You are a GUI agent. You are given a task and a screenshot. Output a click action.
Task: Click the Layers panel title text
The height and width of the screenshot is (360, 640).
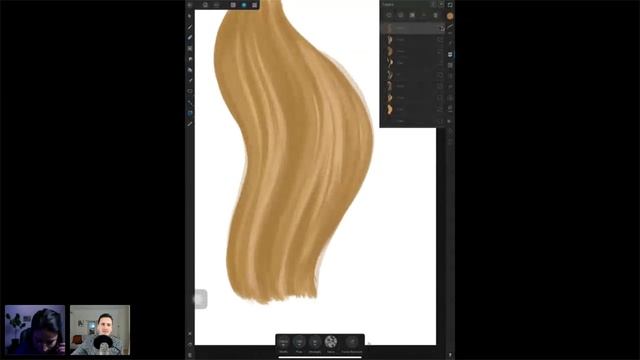(x=389, y=4)
